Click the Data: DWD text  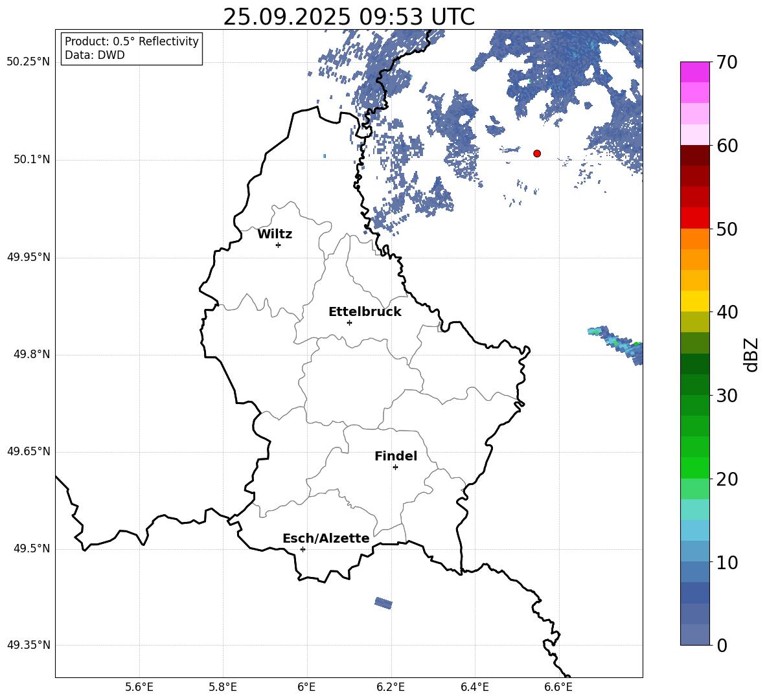tap(95, 55)
